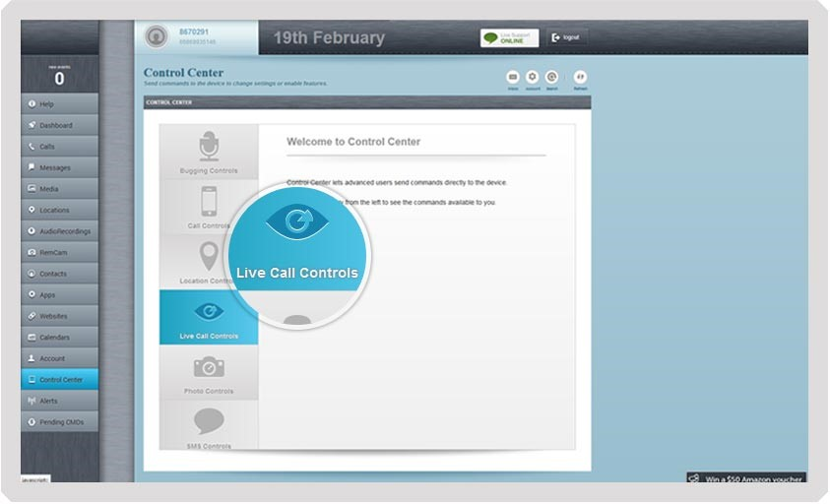Click the Search icon in header
Screen dimensions: 830x504
pos(552,77)
